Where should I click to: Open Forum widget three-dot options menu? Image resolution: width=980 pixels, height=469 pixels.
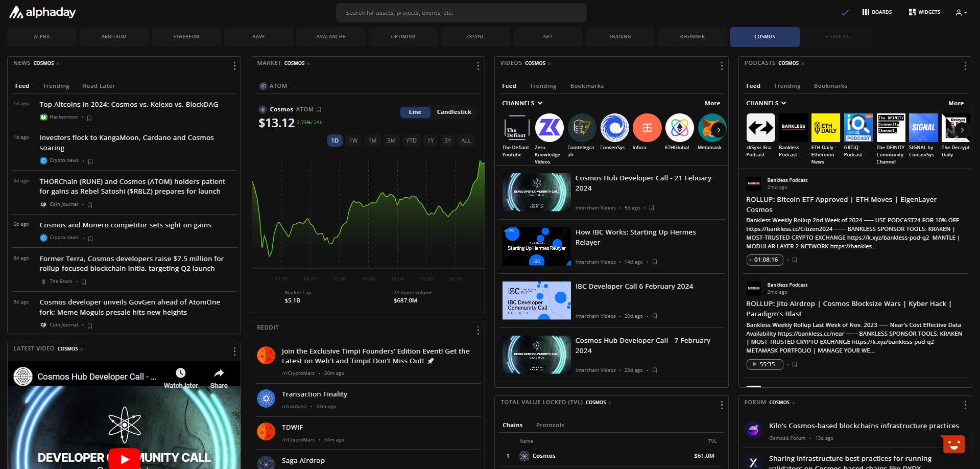pyautogui.click(x=965, y=405)
